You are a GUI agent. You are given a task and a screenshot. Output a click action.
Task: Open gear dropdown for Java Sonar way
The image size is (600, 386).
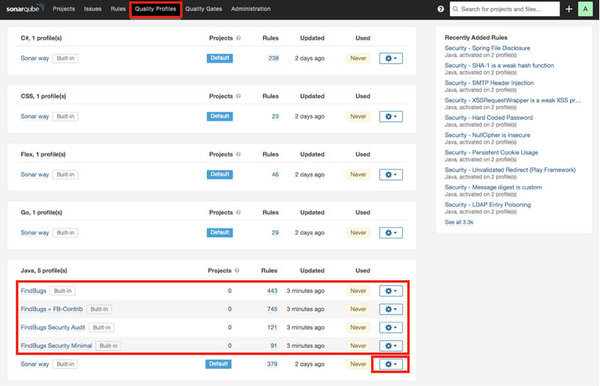pos(391,364)
